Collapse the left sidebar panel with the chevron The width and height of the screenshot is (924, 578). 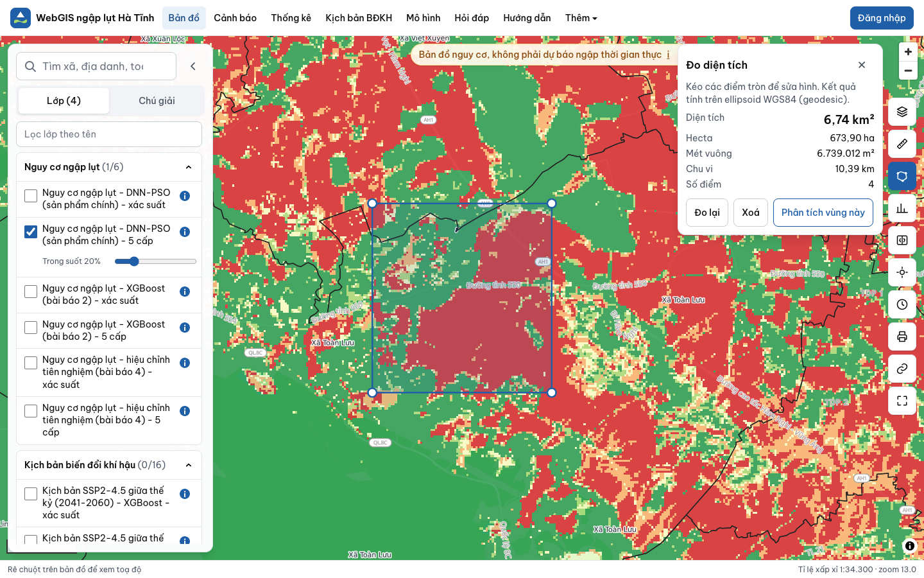[193, 66]
